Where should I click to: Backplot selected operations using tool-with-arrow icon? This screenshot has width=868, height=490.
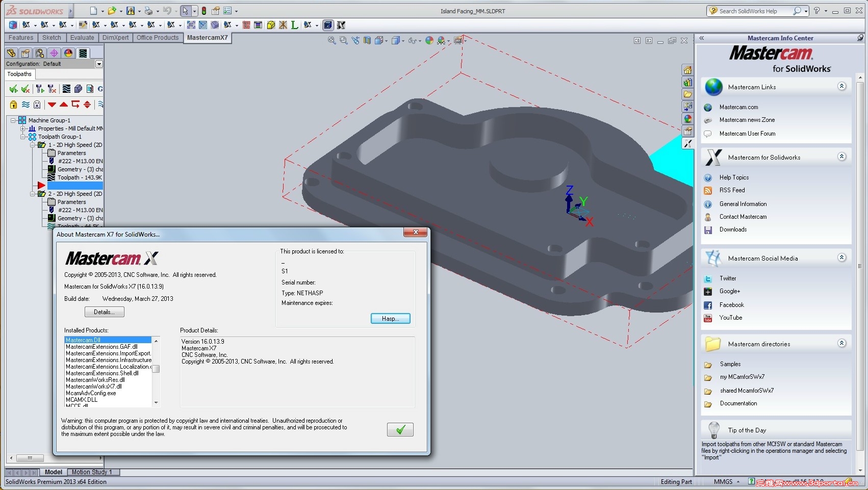(40, 89)
